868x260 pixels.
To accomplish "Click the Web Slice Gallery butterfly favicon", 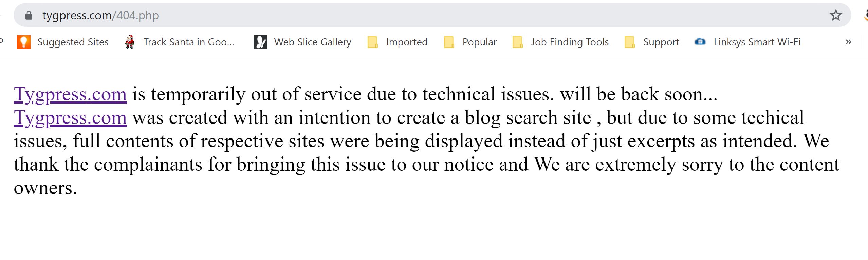I will pos(260,42).
